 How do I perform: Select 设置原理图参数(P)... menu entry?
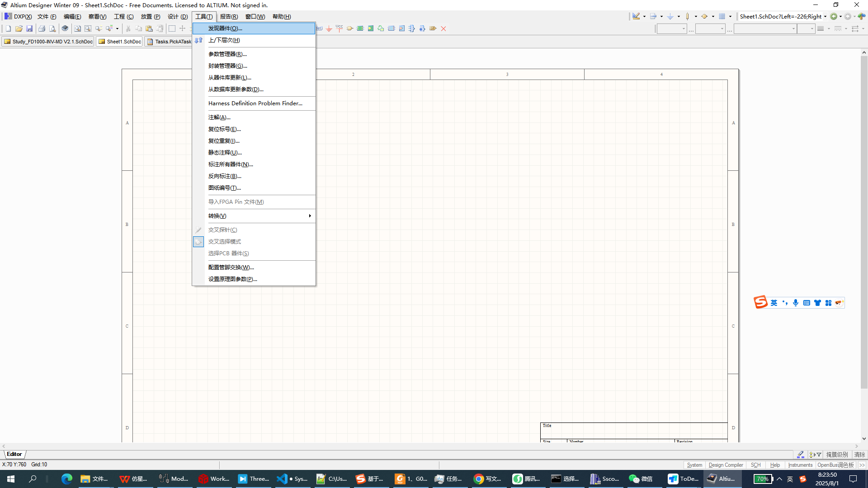tap(254, 279)
